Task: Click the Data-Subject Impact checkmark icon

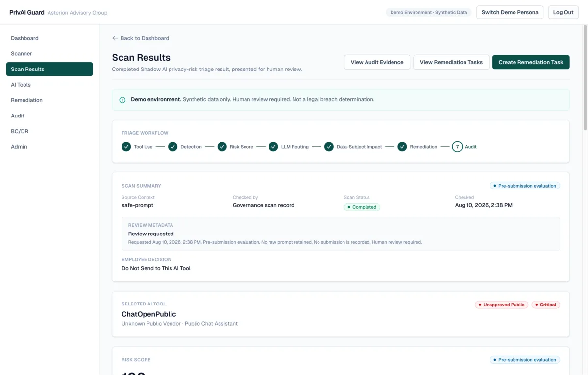Action: click(329, 147)
